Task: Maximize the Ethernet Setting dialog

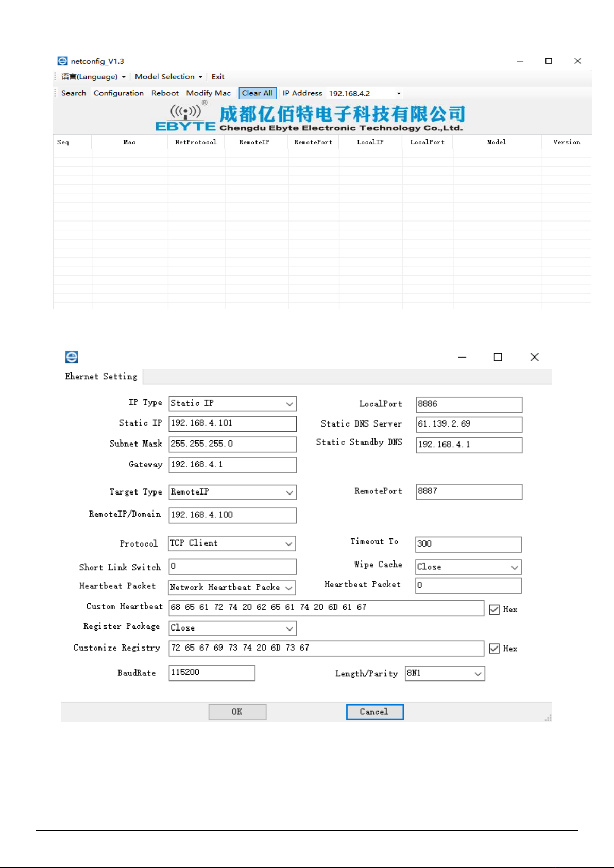Action: click(498, 357)
